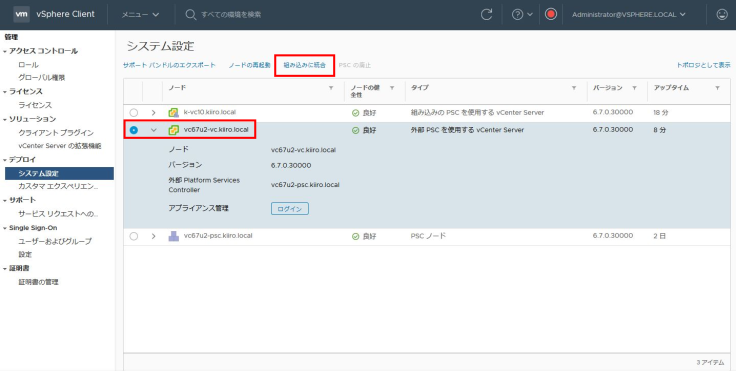736x371 pixels.
Task: Click the k-vc10.kiiro.local node name
Action: click(x=209, y=113)
